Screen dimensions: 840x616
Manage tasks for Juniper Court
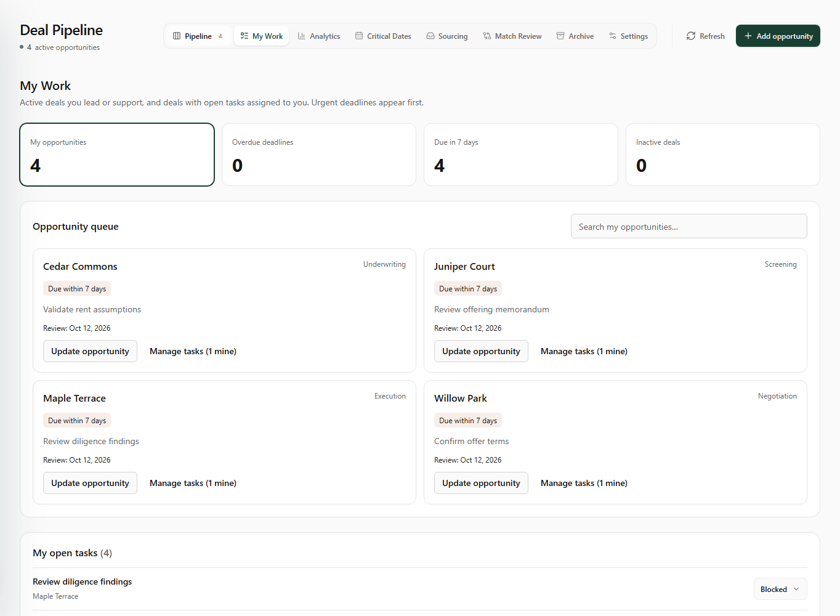coord(584,351)
